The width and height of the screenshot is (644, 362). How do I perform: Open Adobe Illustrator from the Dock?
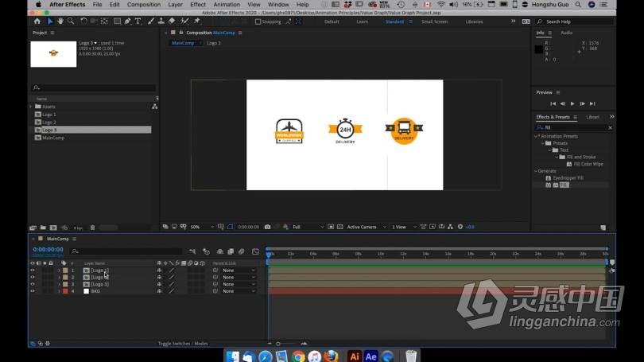click(355, 356)
